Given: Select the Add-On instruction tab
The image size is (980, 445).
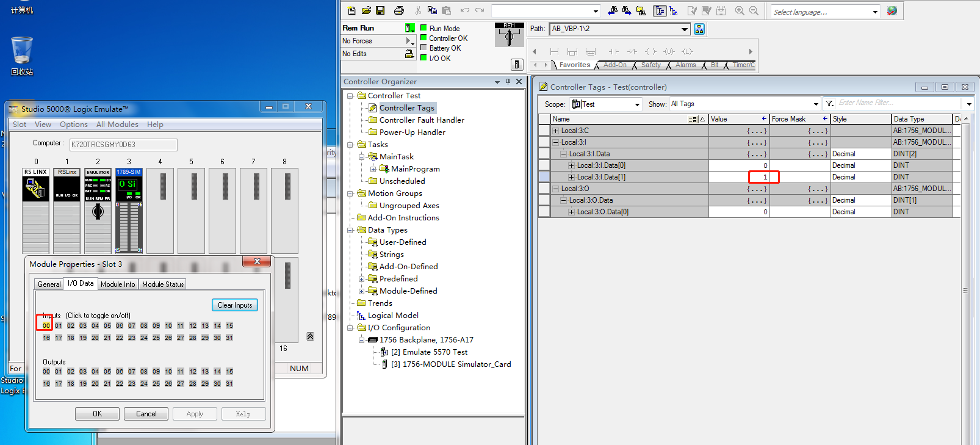Looking at the screenshot, I should 615,65.
